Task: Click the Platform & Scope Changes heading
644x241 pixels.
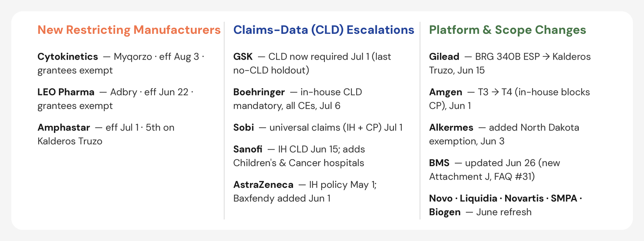Action: click(x=507, y=30)
